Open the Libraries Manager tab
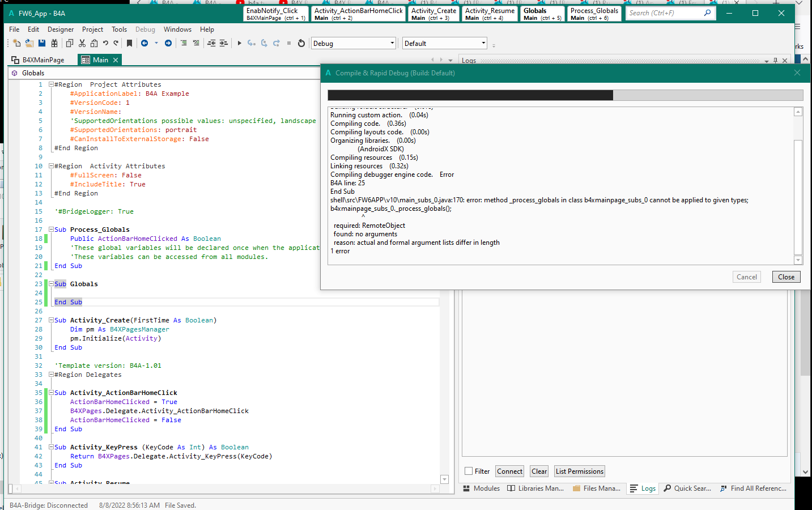This screenshot has height=510, width=812. (x=535, y=488)
